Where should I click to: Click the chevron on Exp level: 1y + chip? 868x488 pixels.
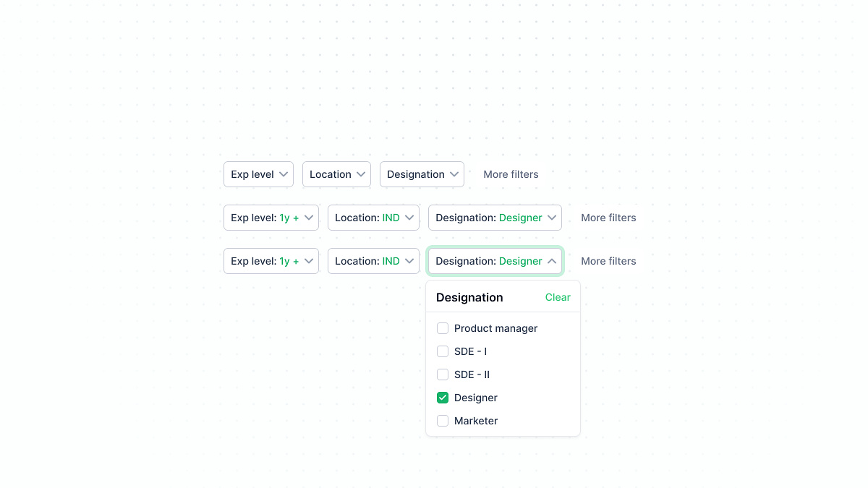click(x=309, y=217)
